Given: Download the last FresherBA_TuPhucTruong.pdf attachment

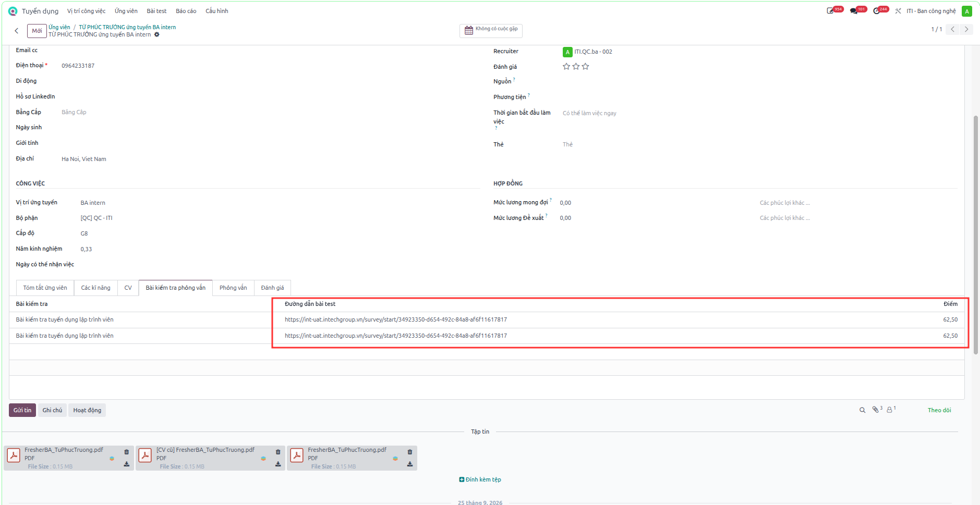Looking at the screenshot, I should (x=410, y=464).
